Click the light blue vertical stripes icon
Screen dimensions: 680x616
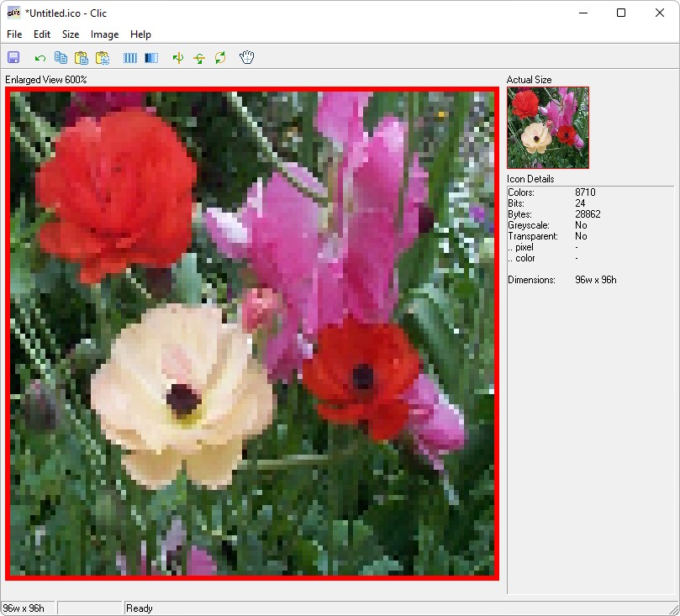point(130,58)
